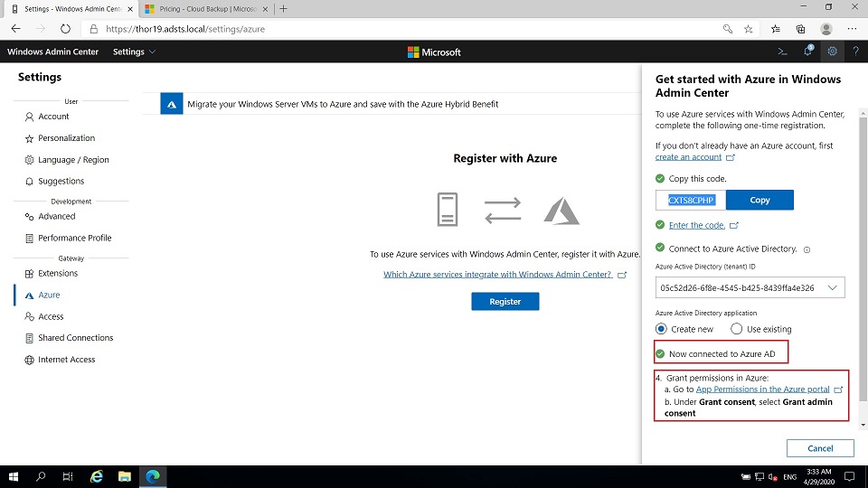The height and width of the screenshot is (488, 868).
Task: Open File Explorer from the taskbar
Action: 125,476
